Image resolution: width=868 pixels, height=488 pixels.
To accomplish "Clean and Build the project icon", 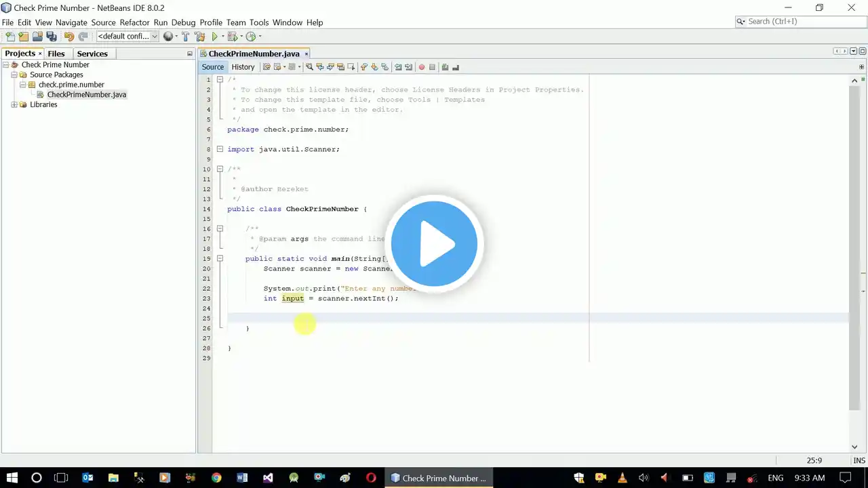I will [199, 37].
